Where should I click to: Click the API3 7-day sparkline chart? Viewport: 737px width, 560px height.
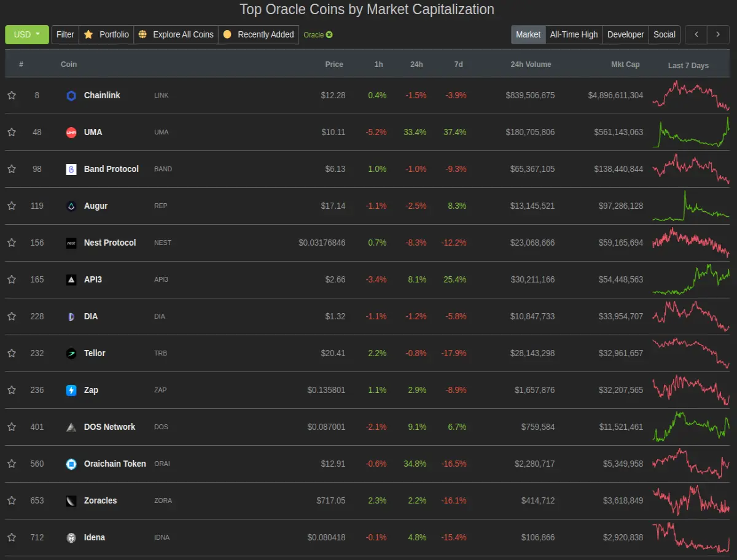(691, 279)
